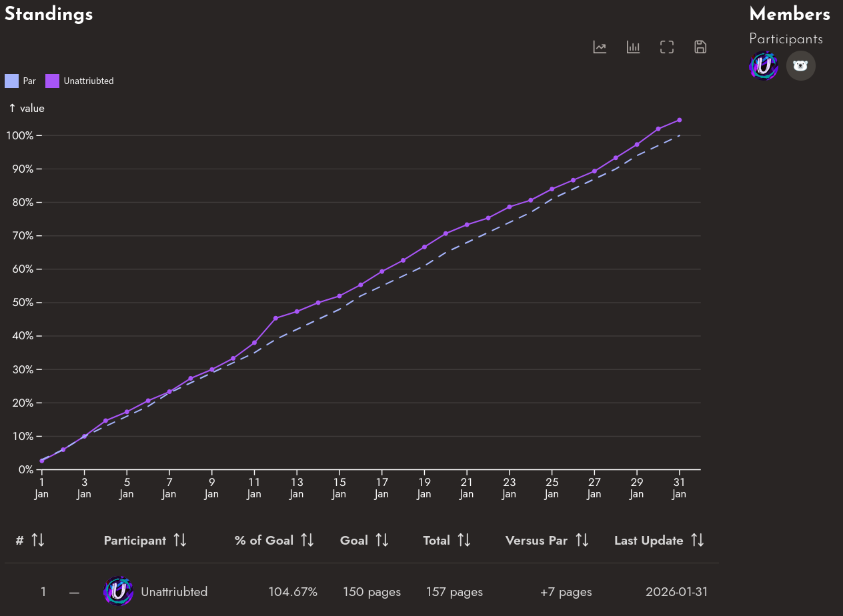
Task: Click the Unattriubted legend label text
Action: pyautogui.click(x=89, y=81)
